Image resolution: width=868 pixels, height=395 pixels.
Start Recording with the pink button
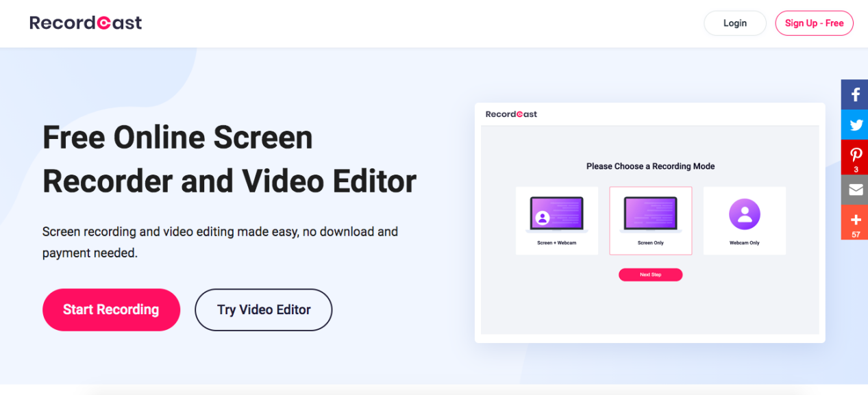pyautogui.click(x=111, y=310)
